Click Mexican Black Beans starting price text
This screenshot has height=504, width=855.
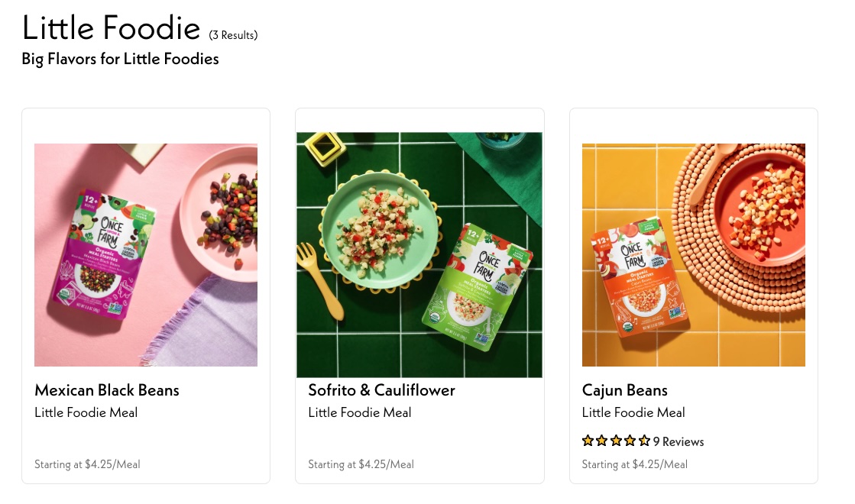click(x=87, y=464)
